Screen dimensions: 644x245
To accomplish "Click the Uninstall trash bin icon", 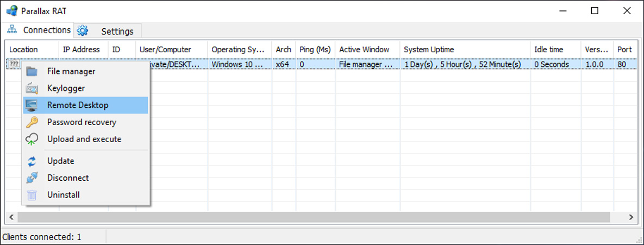I will point(32,195).
